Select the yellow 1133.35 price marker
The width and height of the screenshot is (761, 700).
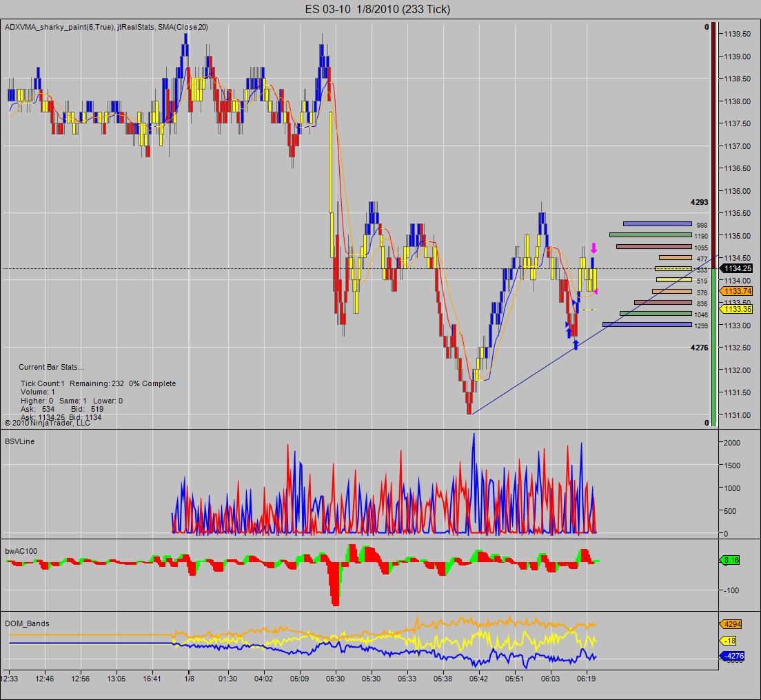coord(736,309)
